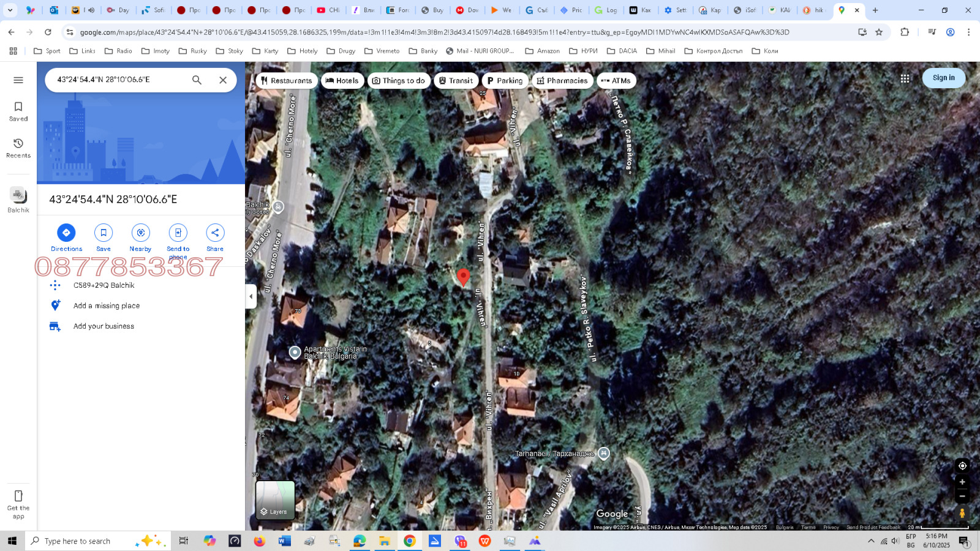Collapse the side panel arrow
This screenshot has height=551, width=980.
(251, 297)
